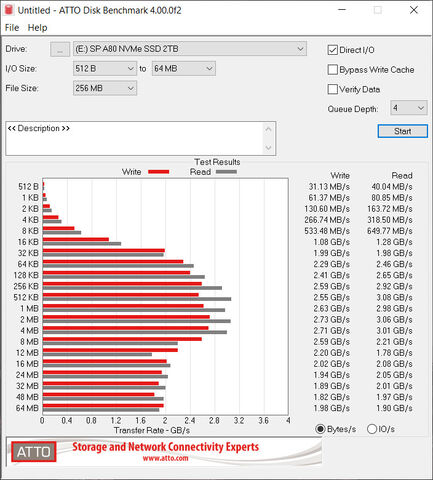This screenshot has width=433, height=480.
Task: Uncheck the Direct I/O checkbox
Action: (x=333, y=50)
